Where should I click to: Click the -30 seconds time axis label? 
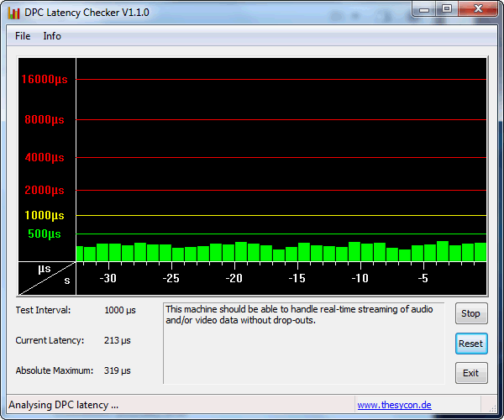click(108, 278)
